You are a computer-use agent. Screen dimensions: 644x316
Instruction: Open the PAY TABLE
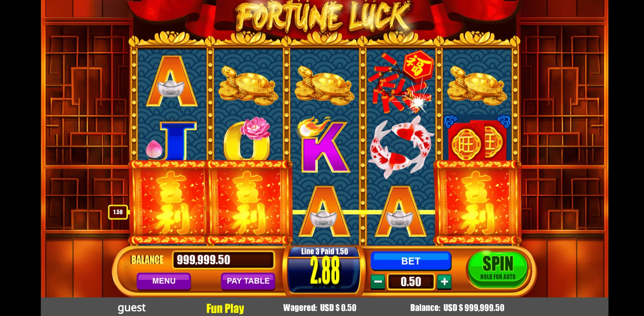248,281
